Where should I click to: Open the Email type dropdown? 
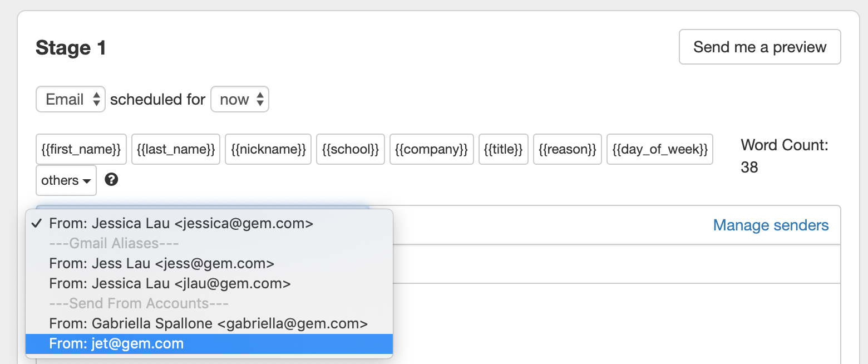(x=71, y=100)
